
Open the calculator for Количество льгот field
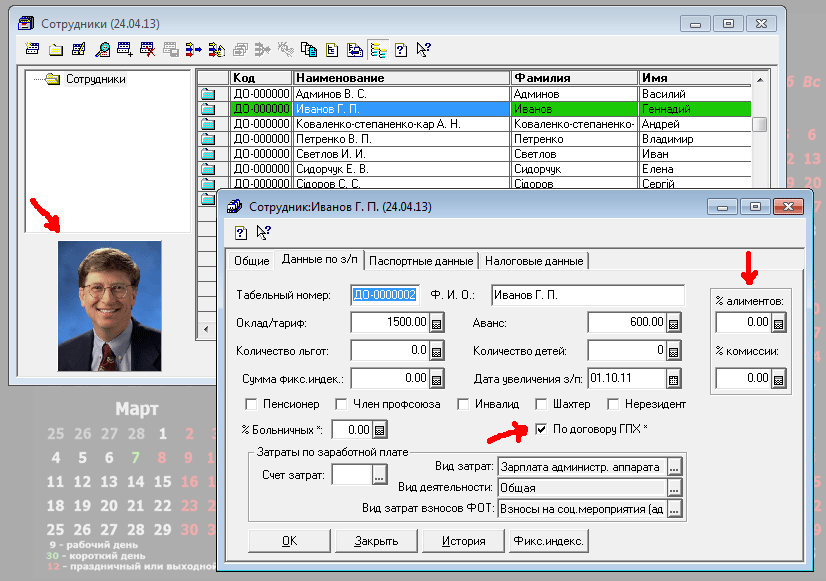(x=437, y=351)
